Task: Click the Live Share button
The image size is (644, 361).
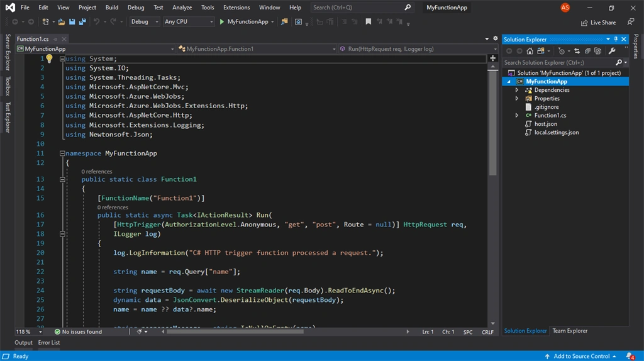Action: point(598,23)
